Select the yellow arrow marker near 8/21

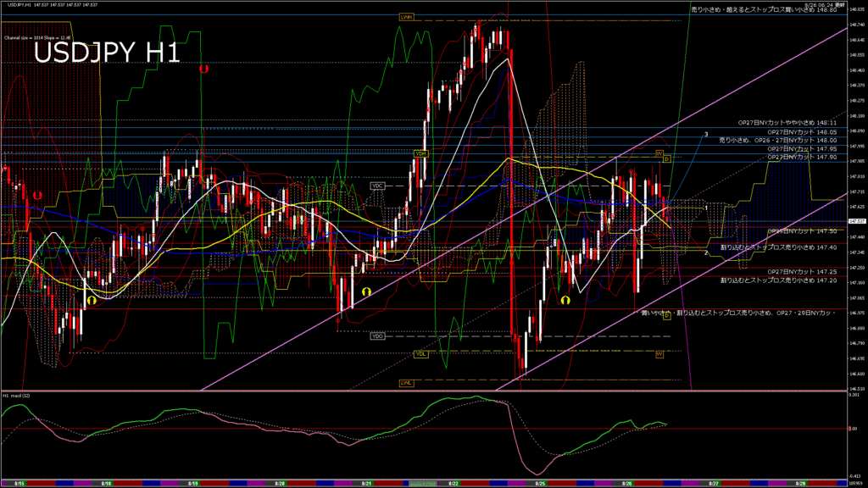366,291
